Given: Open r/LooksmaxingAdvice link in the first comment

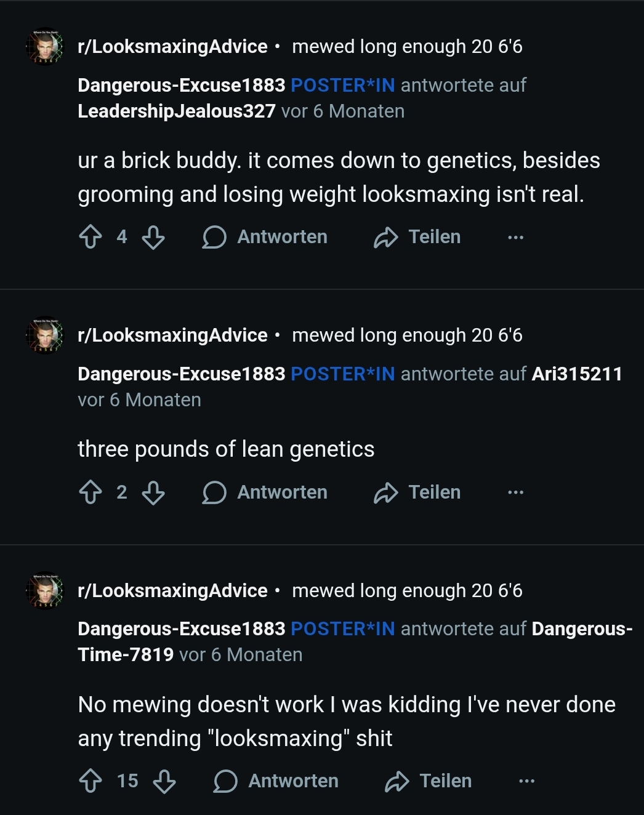Looking at the screenshot, I should tap(172, 47).
